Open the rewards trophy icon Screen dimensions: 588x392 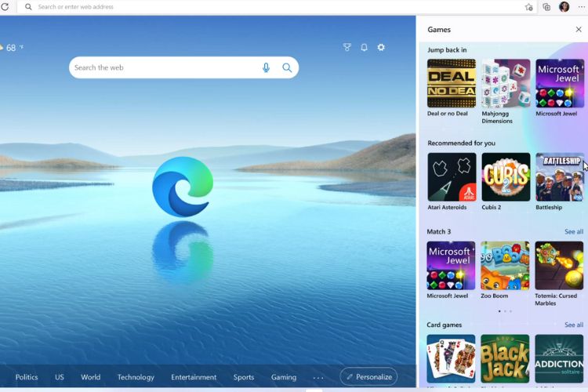coord(347,47)
